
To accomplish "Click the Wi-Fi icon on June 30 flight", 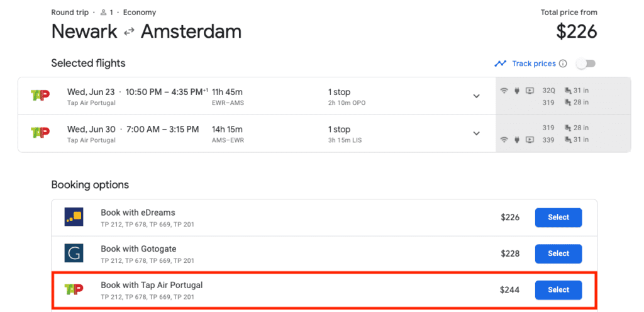I will 504,140.
